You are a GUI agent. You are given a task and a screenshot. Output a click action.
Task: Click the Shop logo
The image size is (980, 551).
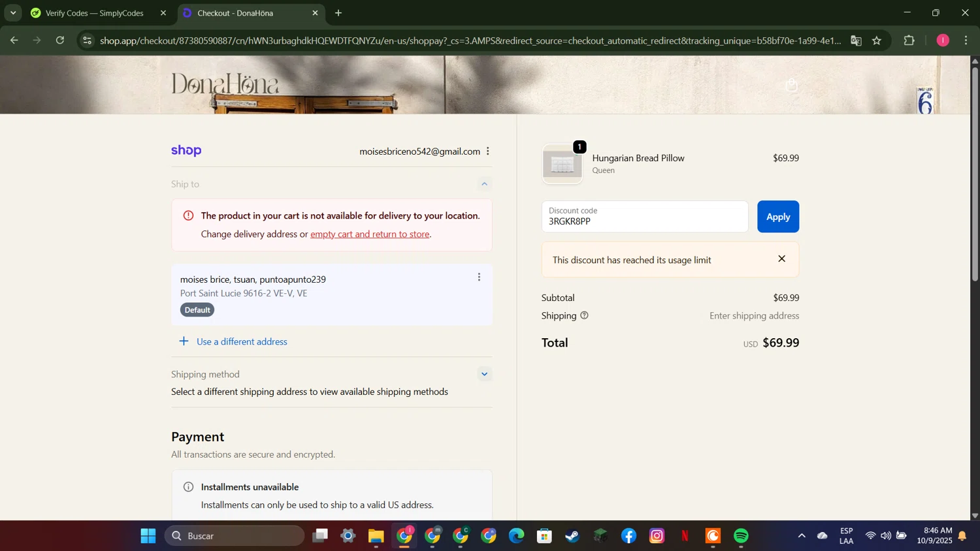point(186,151)
